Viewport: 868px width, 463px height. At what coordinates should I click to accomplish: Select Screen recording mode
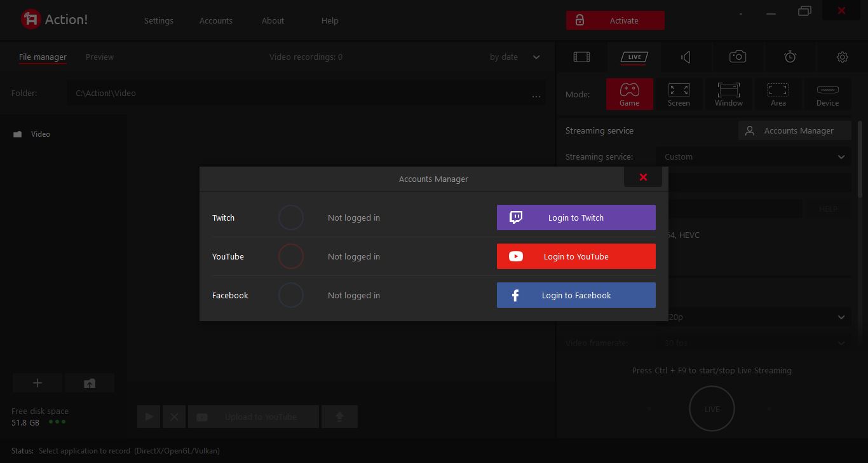(679, 94)
